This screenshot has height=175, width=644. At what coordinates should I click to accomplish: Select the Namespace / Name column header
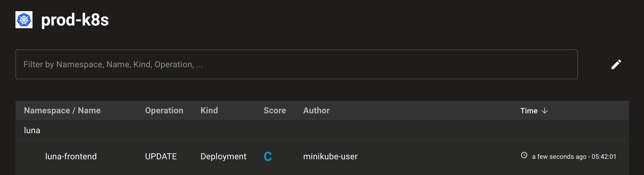(62, 110)
